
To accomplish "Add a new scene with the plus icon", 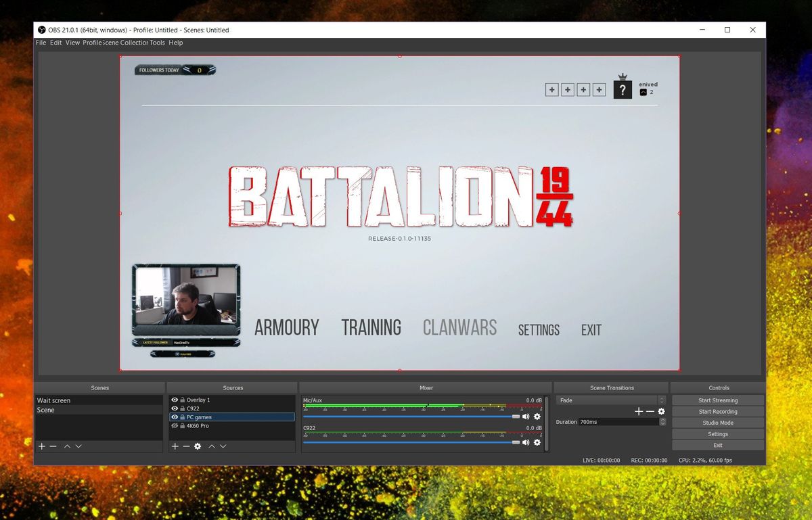I will point(41,446).
